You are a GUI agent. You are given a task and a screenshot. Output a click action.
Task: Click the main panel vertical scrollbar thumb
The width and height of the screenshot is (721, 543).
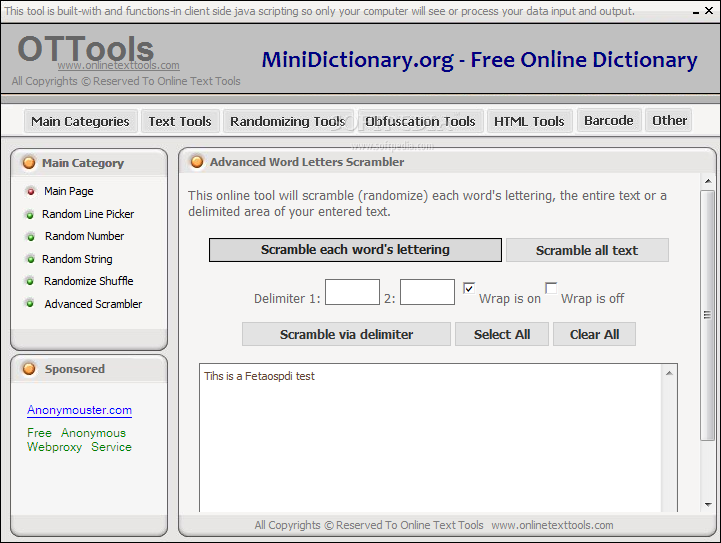click(708, 315)
